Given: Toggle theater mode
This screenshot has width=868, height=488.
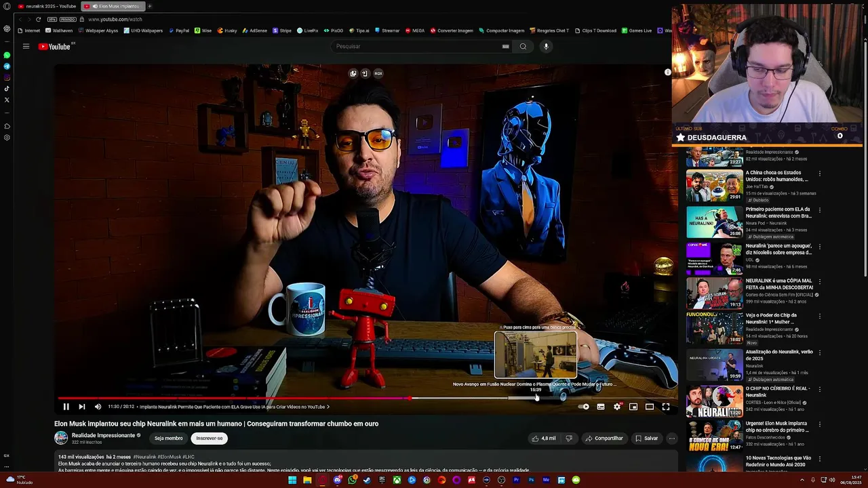Looking at the screenshot, I should point(650,407).
